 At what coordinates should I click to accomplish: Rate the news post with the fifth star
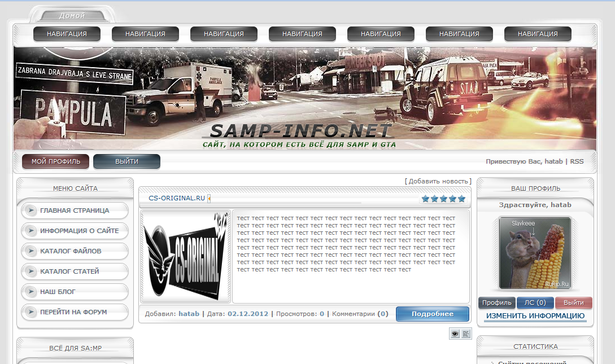click(x=461, y=199)
